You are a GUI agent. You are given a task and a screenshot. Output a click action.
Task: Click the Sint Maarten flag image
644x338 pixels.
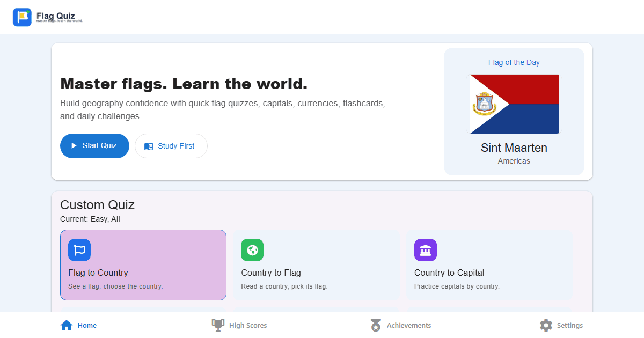tap(514, 104)
